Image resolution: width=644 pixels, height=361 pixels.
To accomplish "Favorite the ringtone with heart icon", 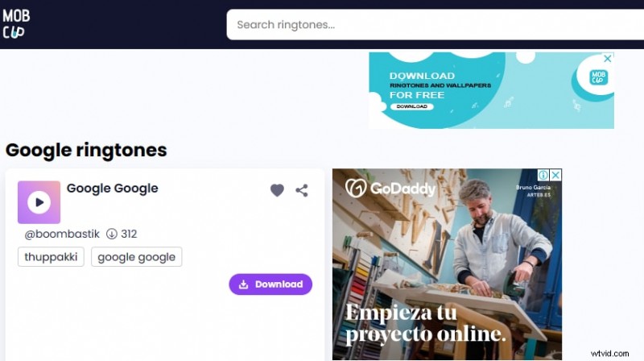I will (277, 190).
